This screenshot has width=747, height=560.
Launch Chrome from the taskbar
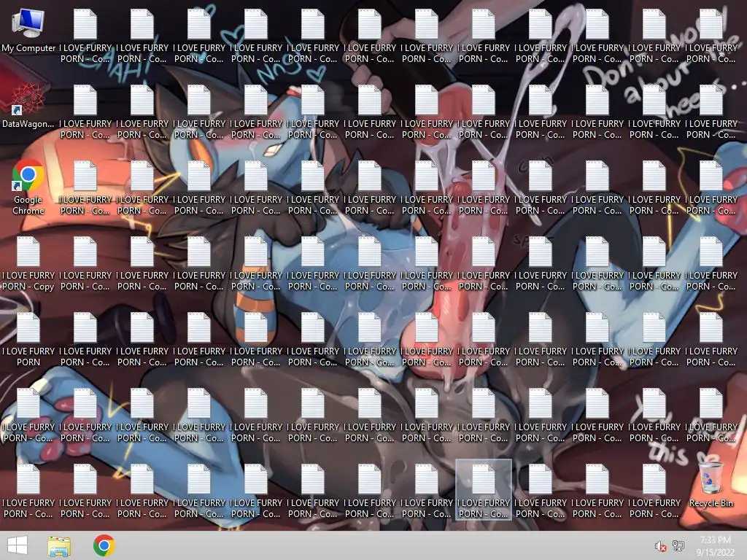[104, 545]
